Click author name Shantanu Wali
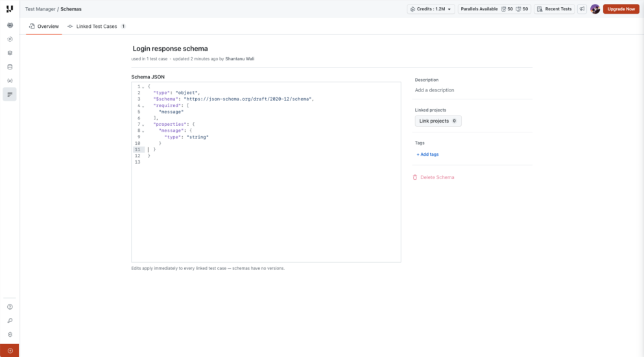The image size is (644, 357). (x=239, y=59)
